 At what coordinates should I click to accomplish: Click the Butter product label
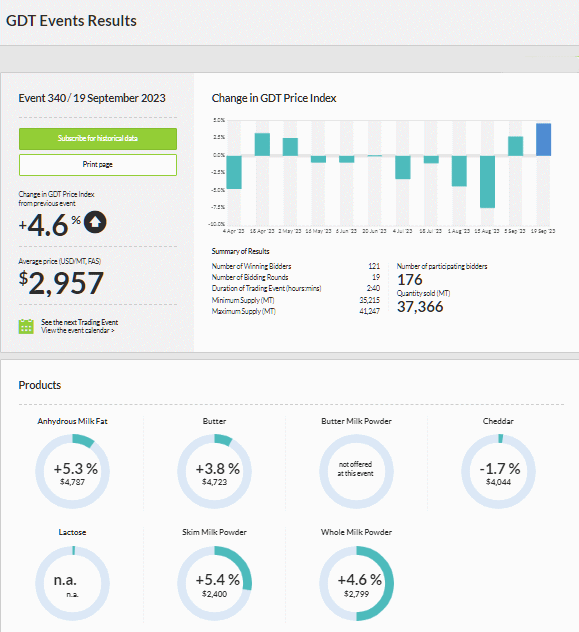click(214, 421)
